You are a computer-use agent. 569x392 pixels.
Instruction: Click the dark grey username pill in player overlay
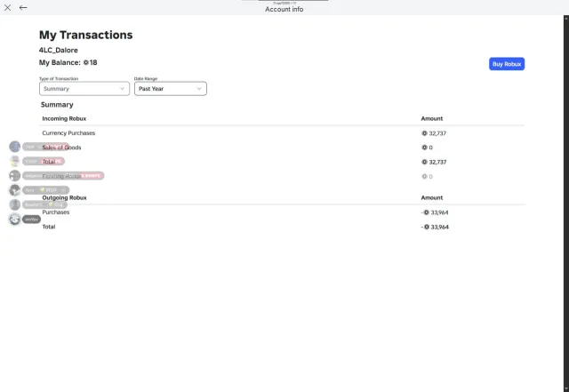pos(32,220)
